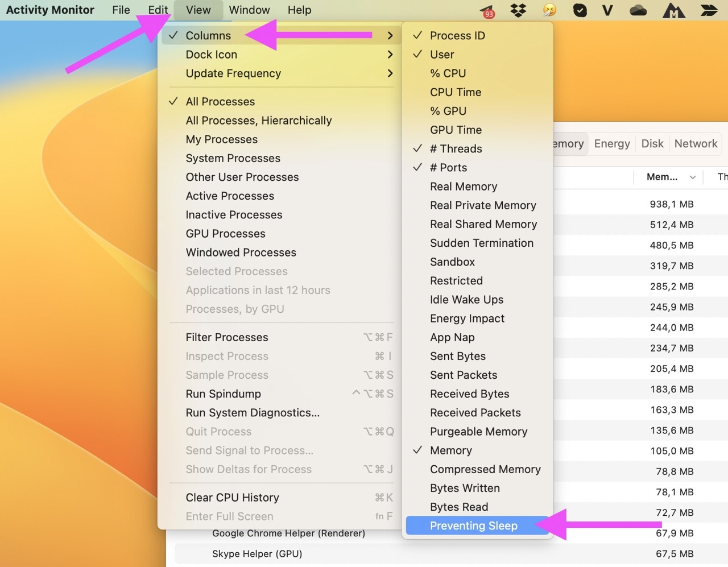The width and height of the screenshot is (728, 567).
Task: Choose Inactive Processes filter
Action: [280, 214]
